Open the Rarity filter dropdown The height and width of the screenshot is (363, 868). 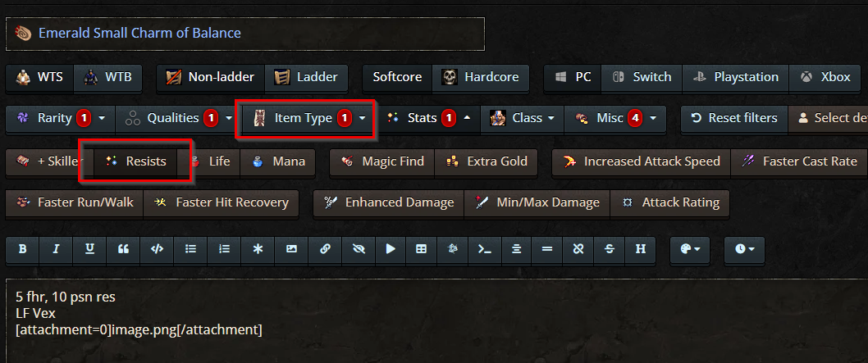[x=61, y=118]
